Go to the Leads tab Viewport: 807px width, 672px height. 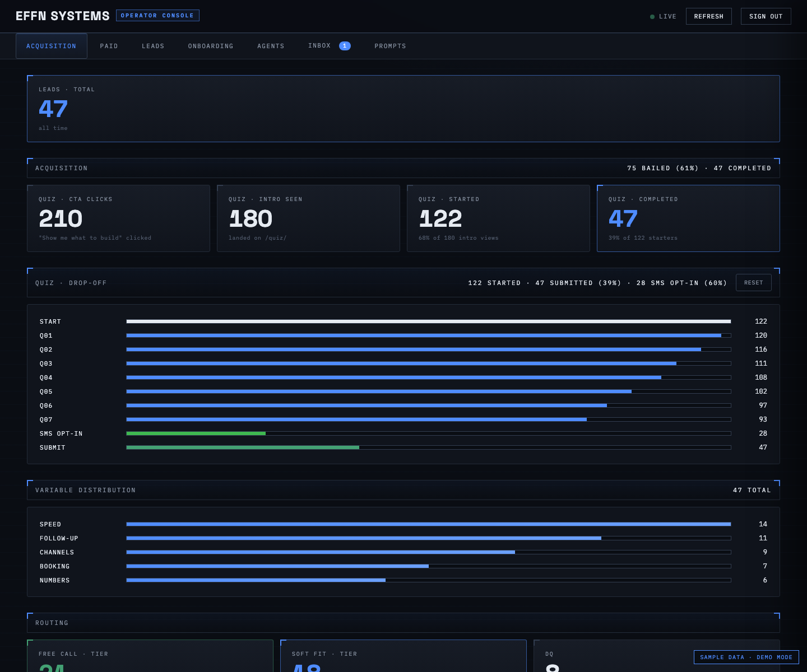pyautogui.click(x=153, y=46)
